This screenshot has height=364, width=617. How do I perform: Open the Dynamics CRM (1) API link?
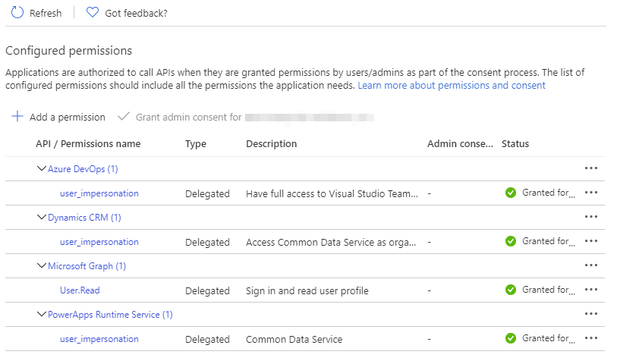tap(84, 218)
